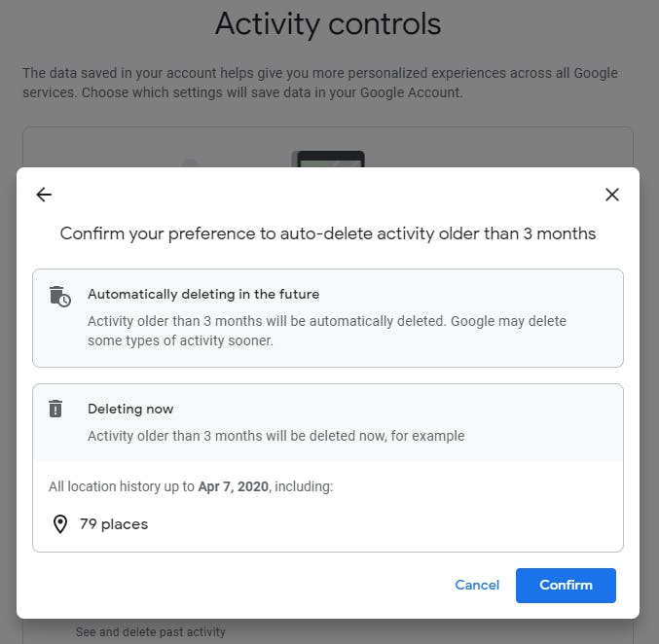
Task: Select the 79 places entry
Action: click(114, 524)
